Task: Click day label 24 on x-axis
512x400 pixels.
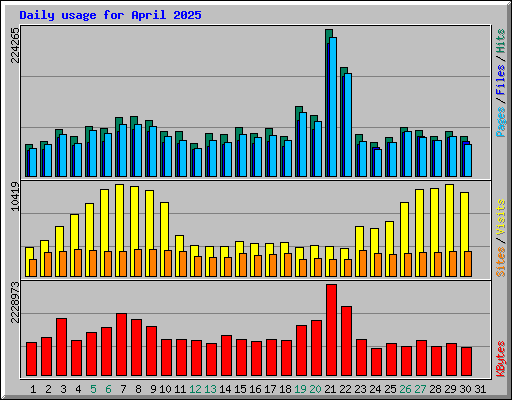Action: 375,389
